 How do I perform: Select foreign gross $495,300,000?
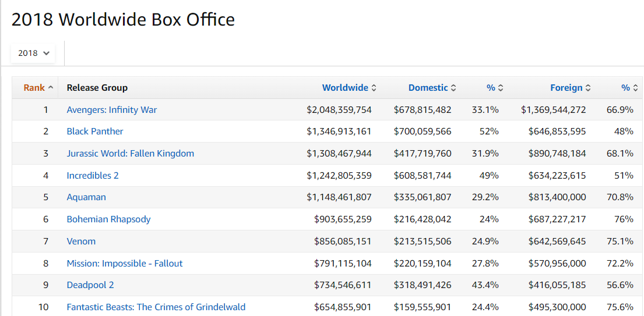tap(557, 307)
